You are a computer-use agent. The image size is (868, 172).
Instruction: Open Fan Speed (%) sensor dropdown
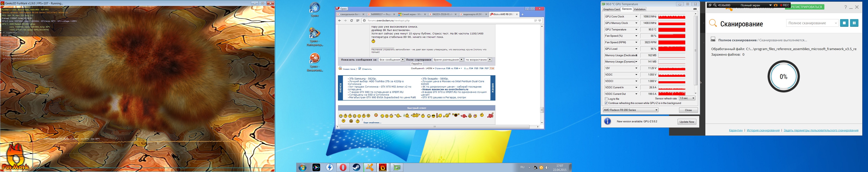[x=636, y=36]
